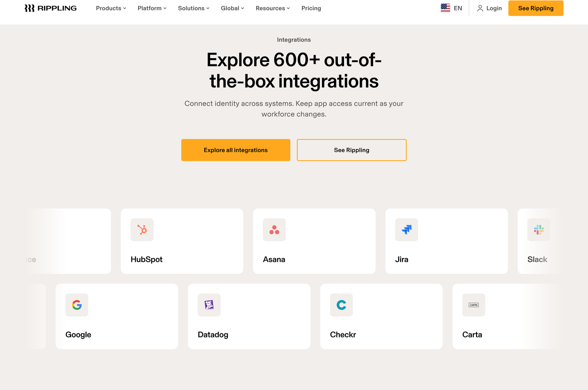Open the Asana integration card name

tap(274, 259)
